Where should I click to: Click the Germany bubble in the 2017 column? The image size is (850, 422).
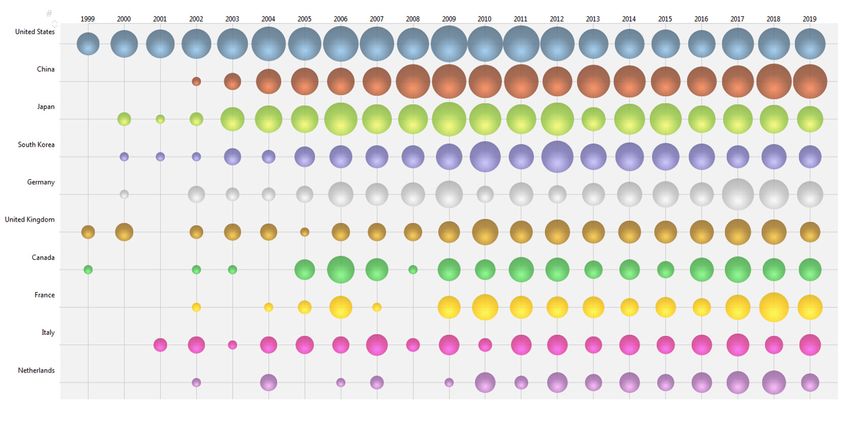738,194
